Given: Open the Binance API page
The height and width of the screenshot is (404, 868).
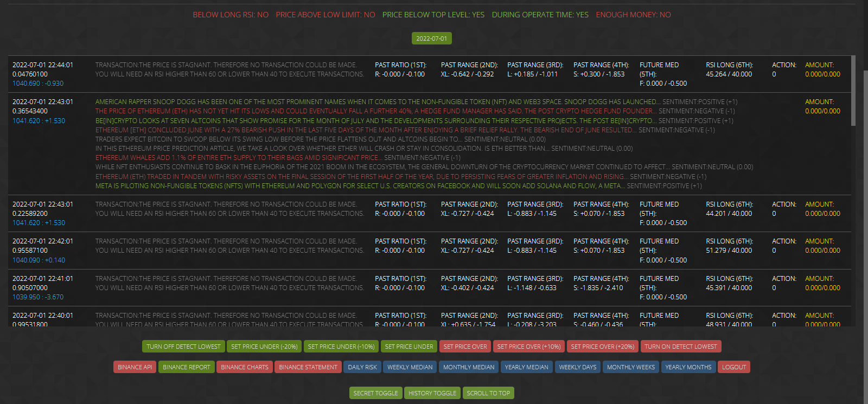Looking at the screenshot, I should click(x=135, y=367).
